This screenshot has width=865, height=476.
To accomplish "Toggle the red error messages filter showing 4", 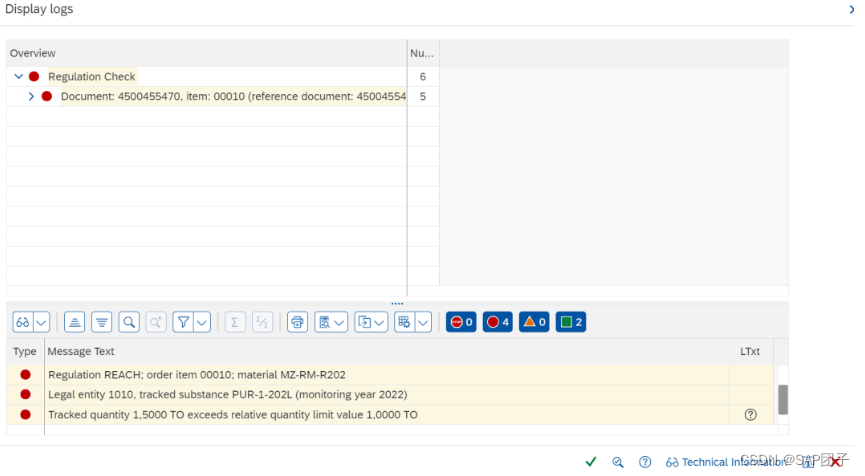I will (x=498, y=322).
